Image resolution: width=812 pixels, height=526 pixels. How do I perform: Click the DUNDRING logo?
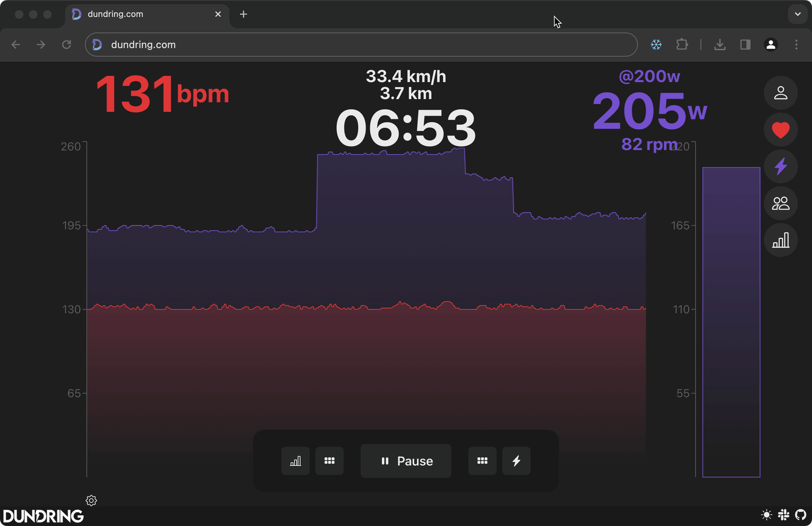[x=43, y=516]
